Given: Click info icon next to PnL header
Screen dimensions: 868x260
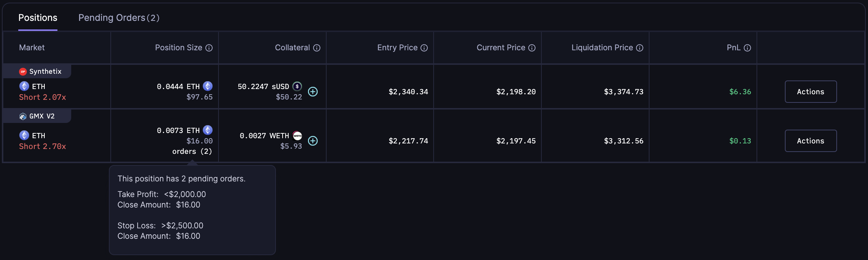Looking at the screenshot, I should (746, 48).
